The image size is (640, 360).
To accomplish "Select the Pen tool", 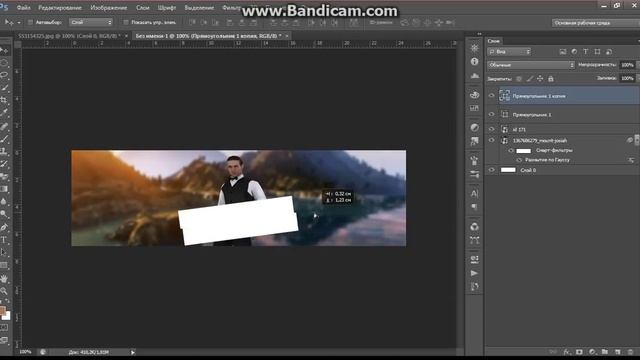I will pos(4,227).
